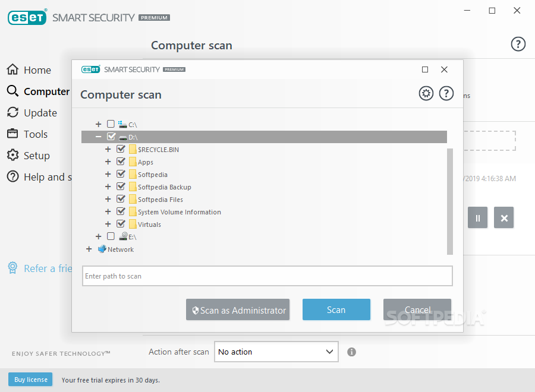Click the Softpedia folder icon

[x=133, y=174]
